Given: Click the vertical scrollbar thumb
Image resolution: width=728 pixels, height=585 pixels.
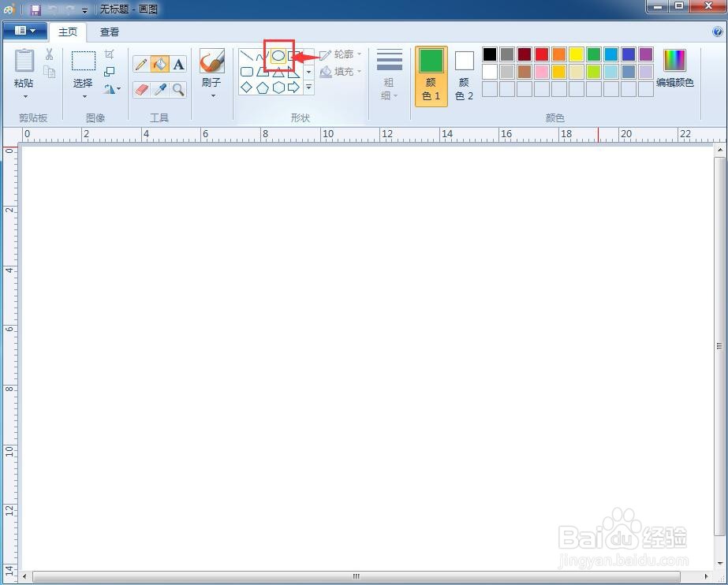Looking at the screenshot, I should (719, 346).
